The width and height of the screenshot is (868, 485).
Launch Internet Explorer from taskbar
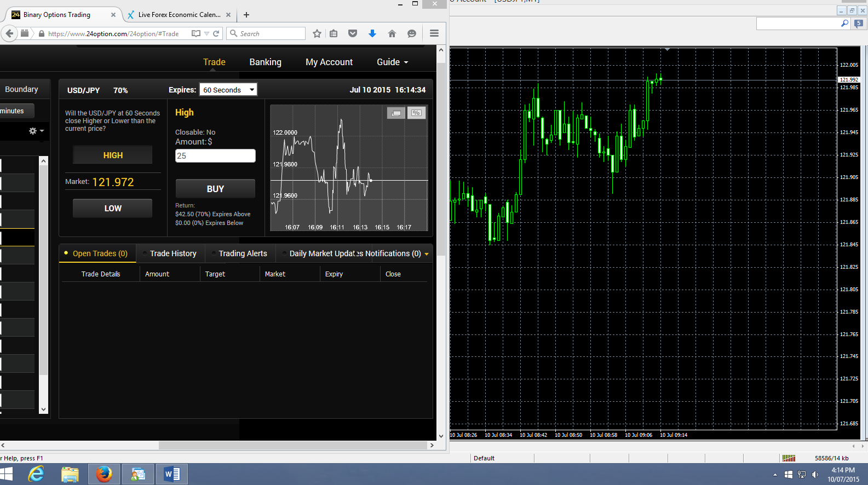pyautogui.click(x=36, y=474)
